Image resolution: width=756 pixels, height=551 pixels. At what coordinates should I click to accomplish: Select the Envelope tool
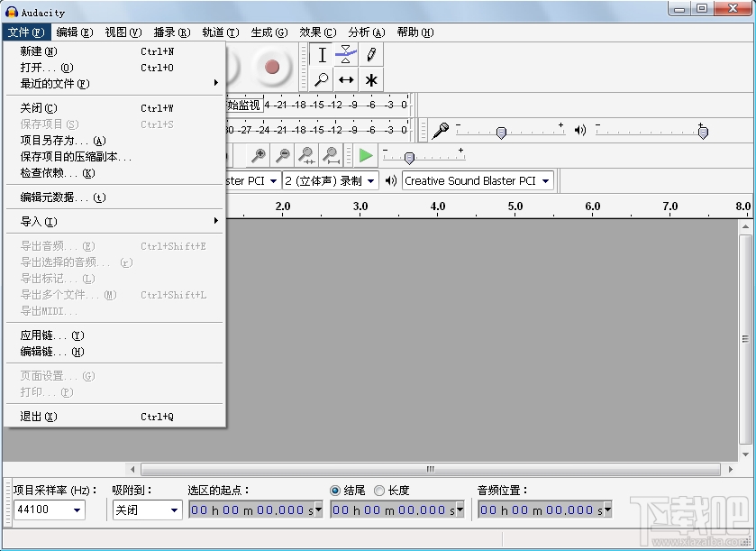[345, 56]
